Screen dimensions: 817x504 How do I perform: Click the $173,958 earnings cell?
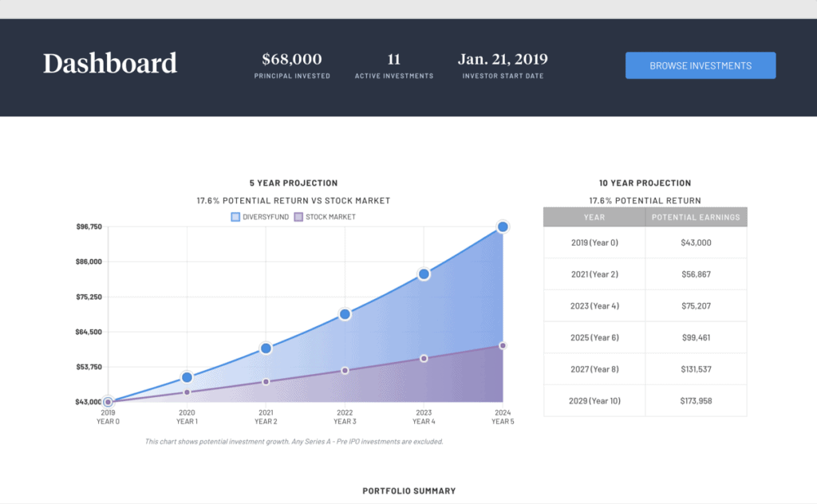pyautogui.click(x=696, y=400)
